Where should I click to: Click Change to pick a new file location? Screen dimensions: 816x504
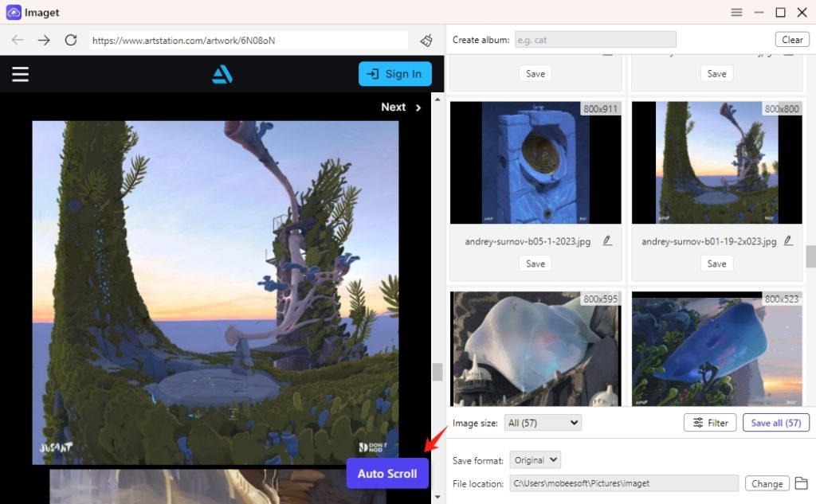point(767,483)
